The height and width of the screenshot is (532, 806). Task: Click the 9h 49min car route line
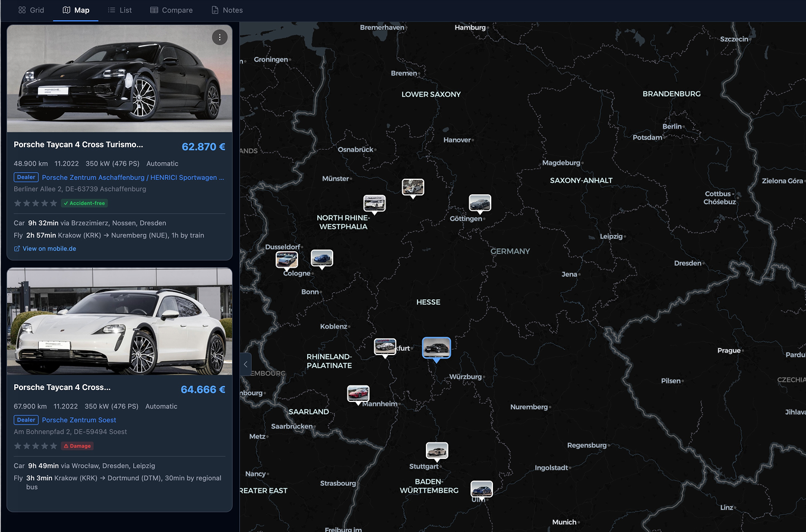86,465
